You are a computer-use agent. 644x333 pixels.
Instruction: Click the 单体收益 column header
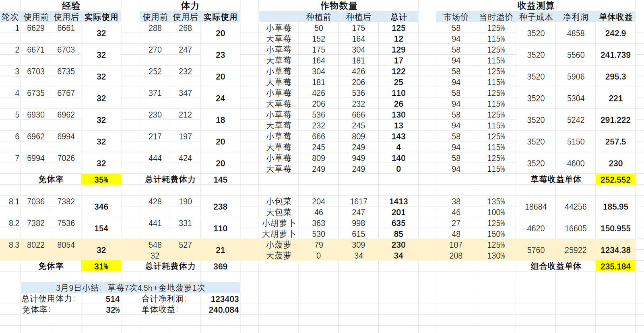615,17
